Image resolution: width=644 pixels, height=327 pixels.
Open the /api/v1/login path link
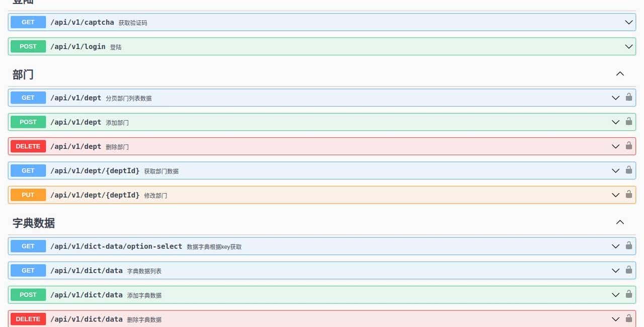tap(77, 46)
